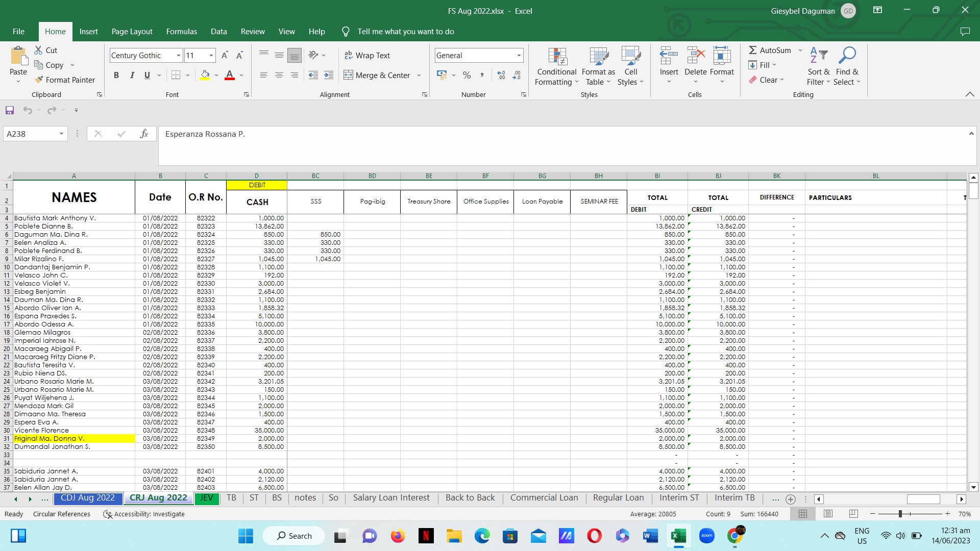
Task: Click the Percent Style icon
Action: 467,75
